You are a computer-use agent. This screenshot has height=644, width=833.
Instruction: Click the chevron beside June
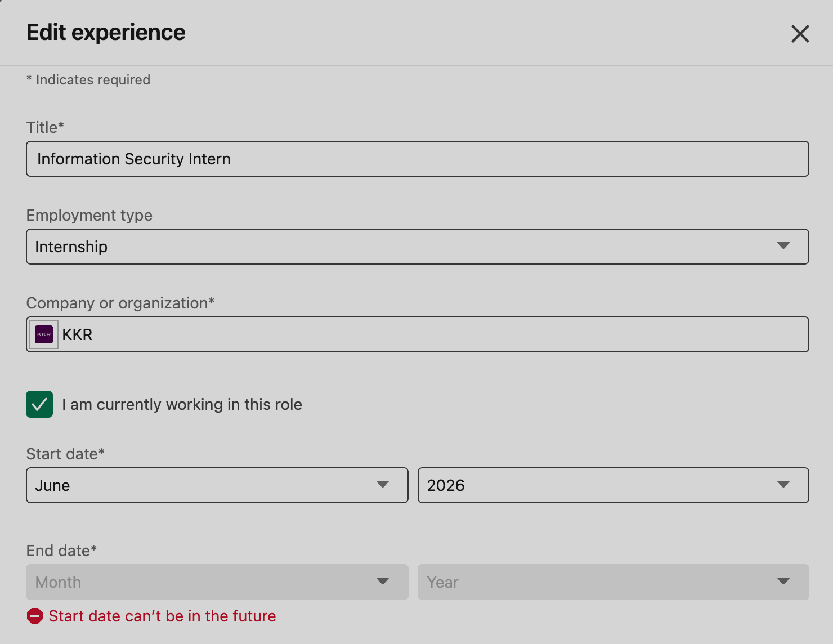coord(383,485)
